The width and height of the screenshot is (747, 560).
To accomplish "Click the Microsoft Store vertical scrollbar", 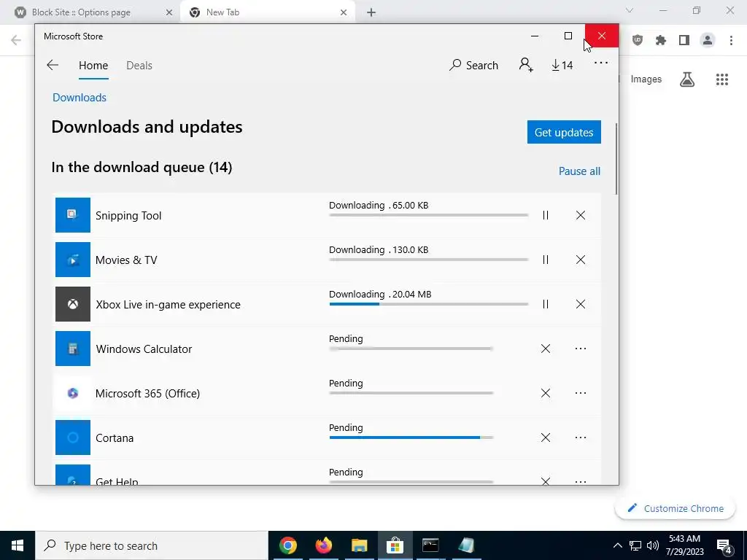I will [x=616, y=159].
